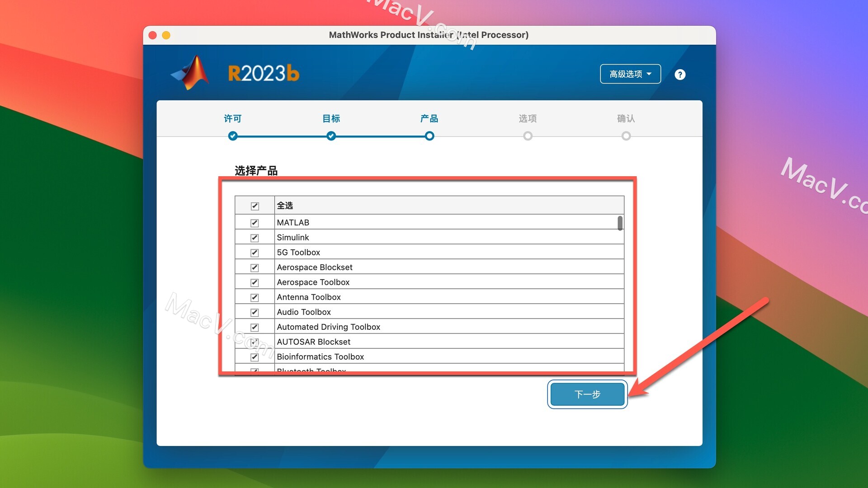Click the 目标 completed step marker
This screenshot has height=488, width=868.
(x=331, y=136)
